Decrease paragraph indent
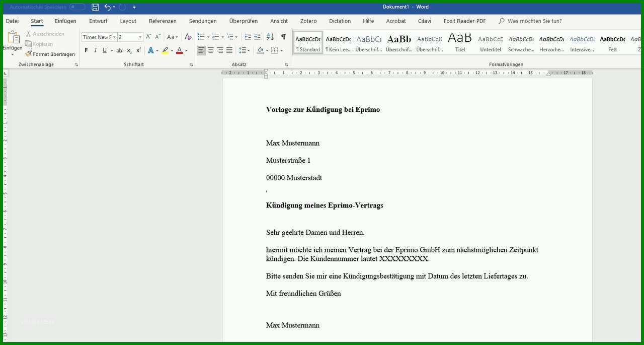The width and height of the screenshot is (644, 345). pos(248,37)
